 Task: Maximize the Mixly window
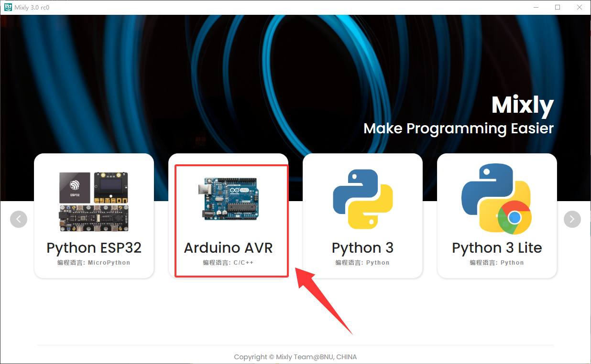[558, 7]
